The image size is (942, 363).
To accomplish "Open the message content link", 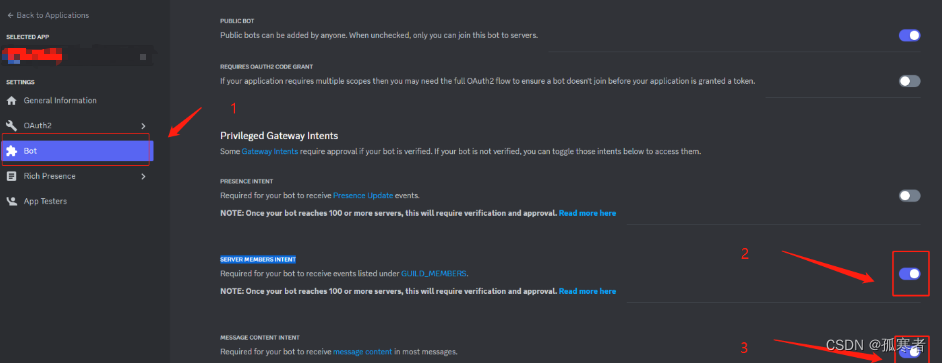I will coord(363,352).
